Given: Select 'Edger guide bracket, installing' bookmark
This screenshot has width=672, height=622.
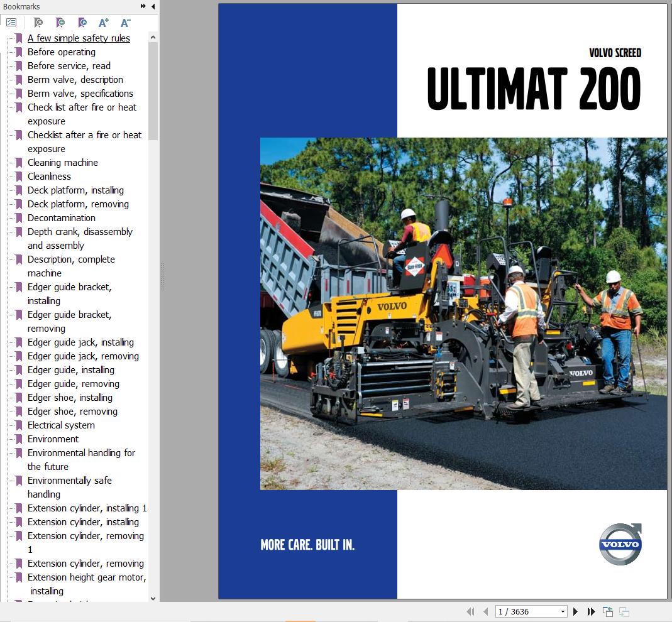Looking at the screenshot, I should (69, 294).
